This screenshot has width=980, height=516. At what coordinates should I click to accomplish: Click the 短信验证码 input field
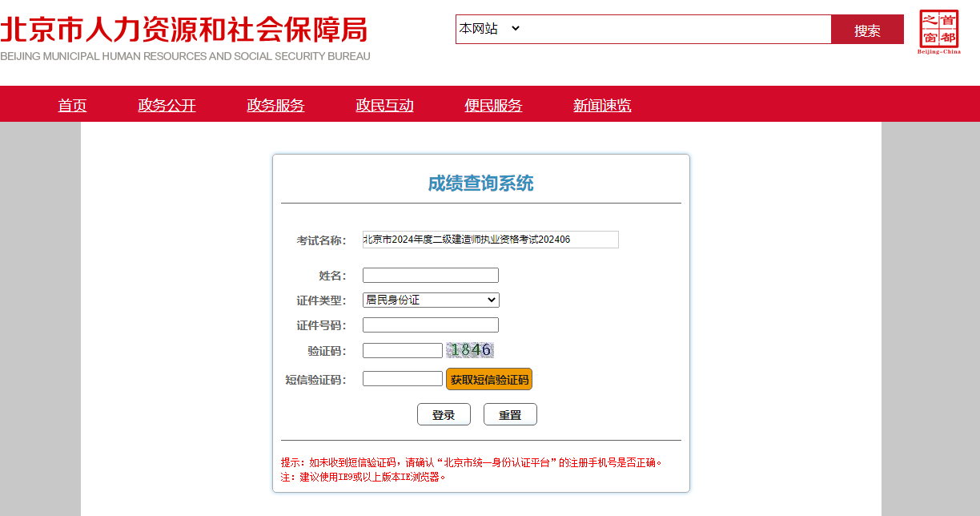[402, 379]
